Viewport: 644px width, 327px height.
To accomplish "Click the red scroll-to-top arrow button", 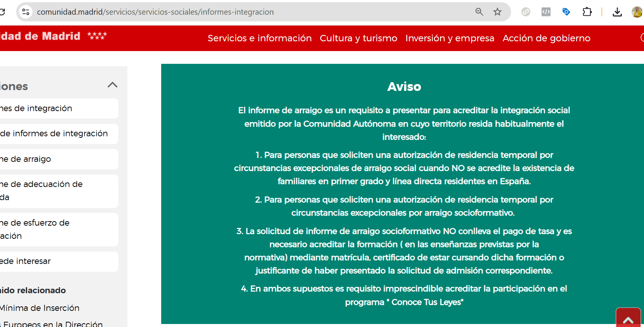I will tap(628, 318).
